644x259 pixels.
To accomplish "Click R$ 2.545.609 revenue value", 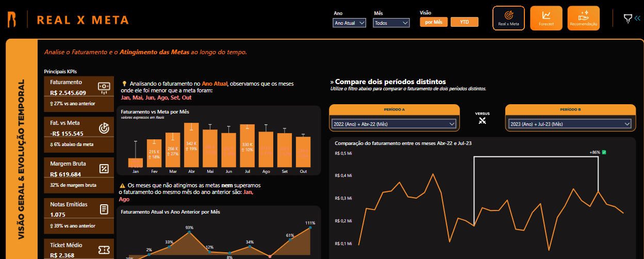I will (x=68, y=93).
